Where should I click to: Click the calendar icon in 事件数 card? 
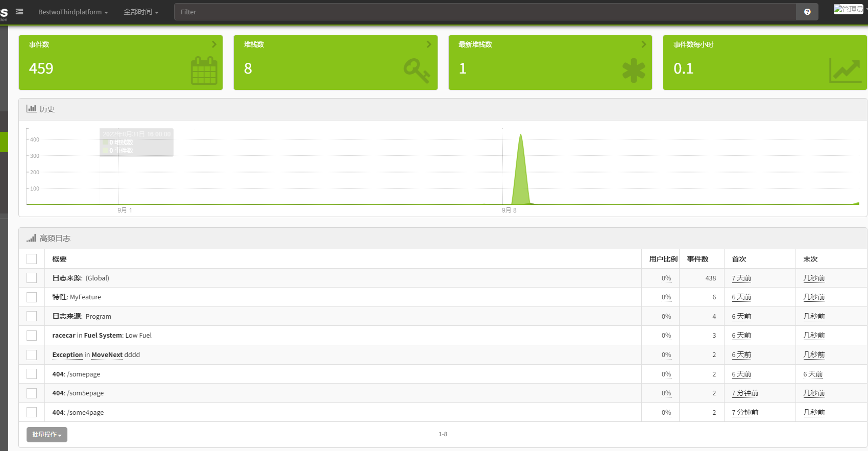(x=204, y=70)
